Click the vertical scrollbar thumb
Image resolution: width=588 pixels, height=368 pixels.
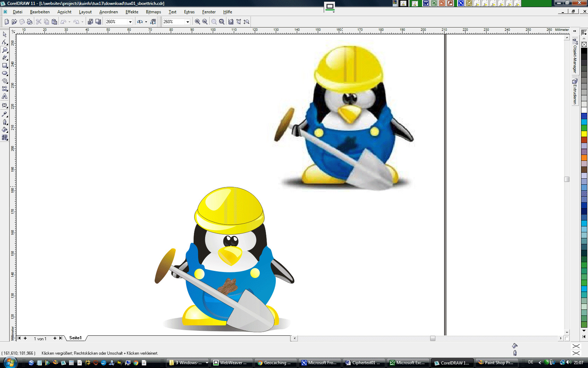point(567,179)
